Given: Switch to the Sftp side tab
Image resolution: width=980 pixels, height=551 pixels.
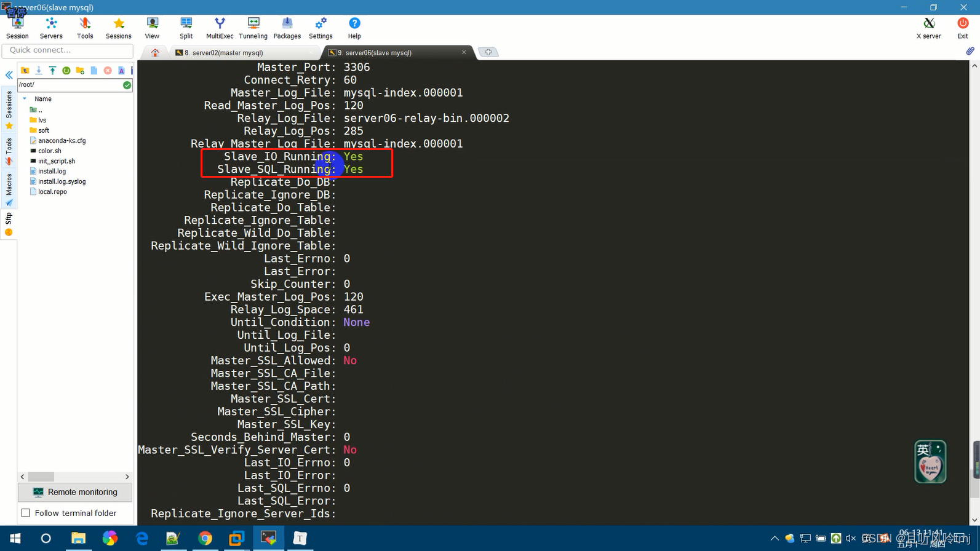Looking at the screenshot, I should click(9, 224).
